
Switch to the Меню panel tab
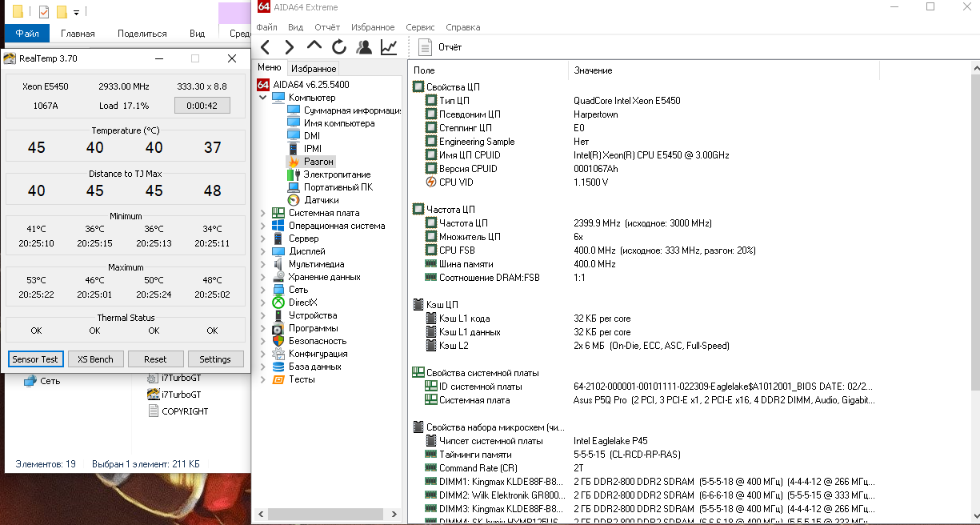269,68
